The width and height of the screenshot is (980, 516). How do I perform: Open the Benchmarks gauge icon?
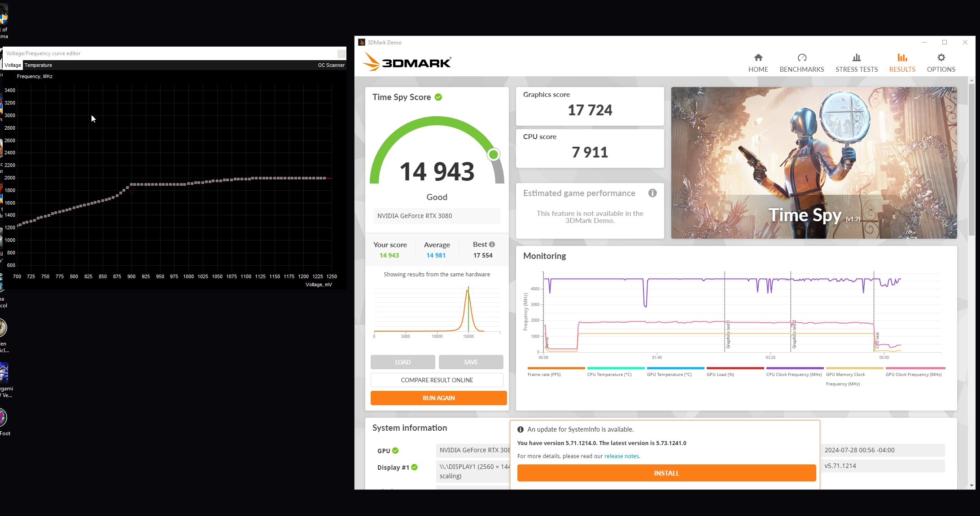[802, 57]
